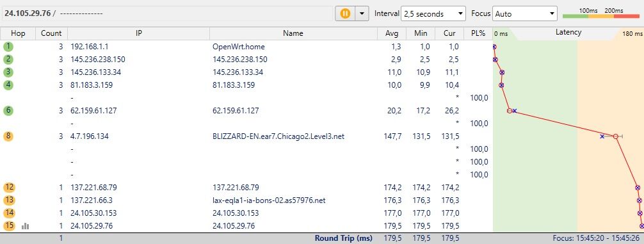Screen dimensions: 644x244
Task: Open the Focus Auto dropdown
Action: (x=525, y=13)
